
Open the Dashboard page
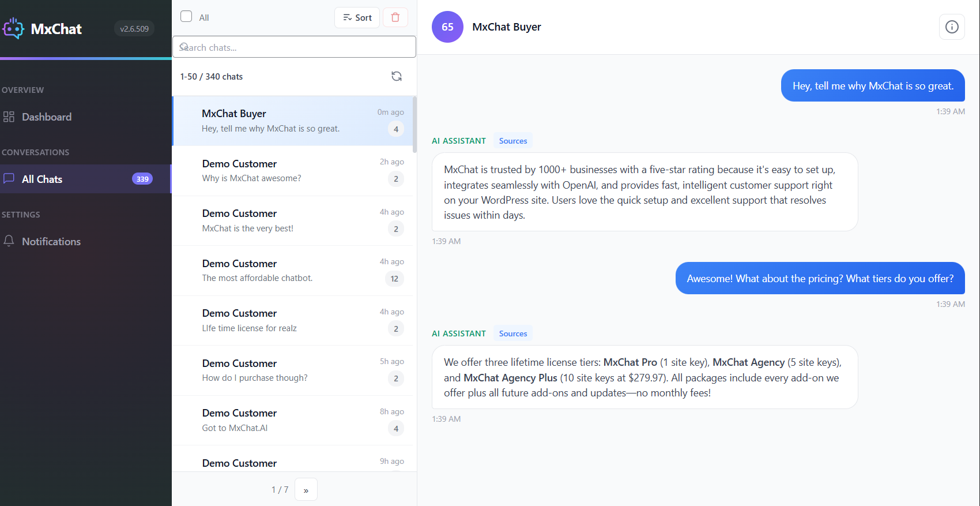coord(85,117)
